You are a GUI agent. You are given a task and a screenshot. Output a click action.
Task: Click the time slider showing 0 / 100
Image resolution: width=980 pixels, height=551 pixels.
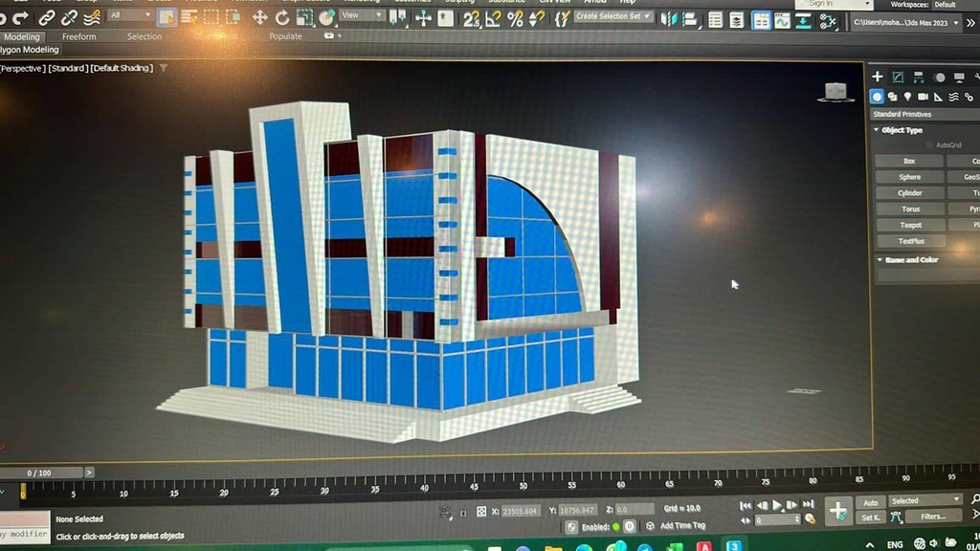[41, 473]
